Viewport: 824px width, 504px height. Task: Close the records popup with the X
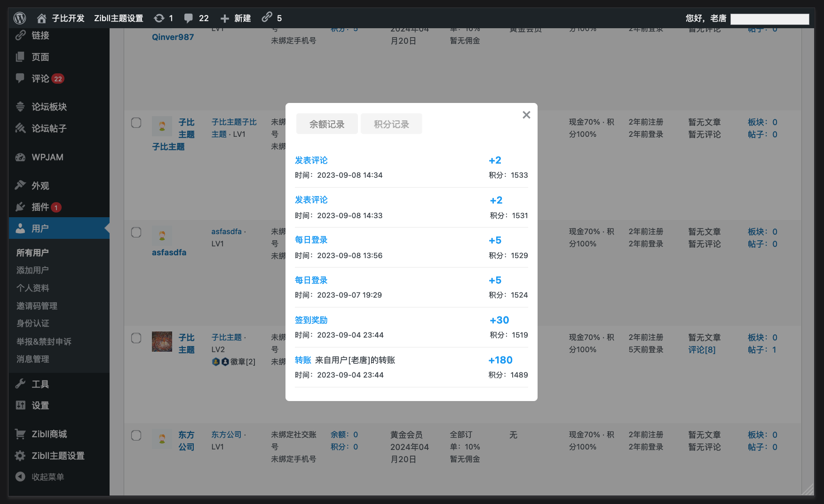coord(526,114)
